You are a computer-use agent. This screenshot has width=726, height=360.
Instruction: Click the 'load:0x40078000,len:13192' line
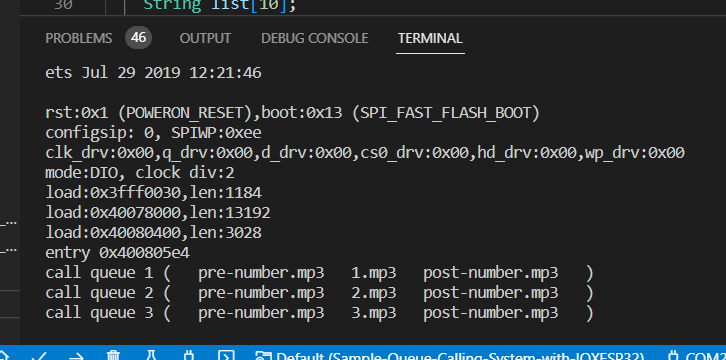158,213
